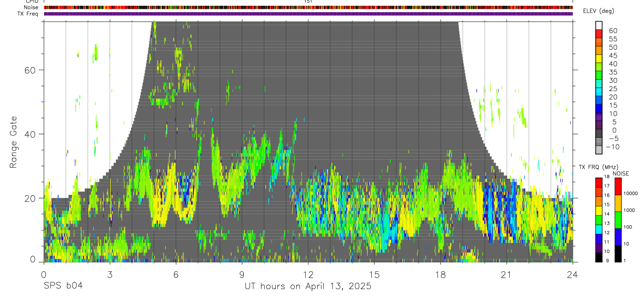Click the '10000' label on NOISE colorbar
This screenshot has width=644, height=297.
630,193
